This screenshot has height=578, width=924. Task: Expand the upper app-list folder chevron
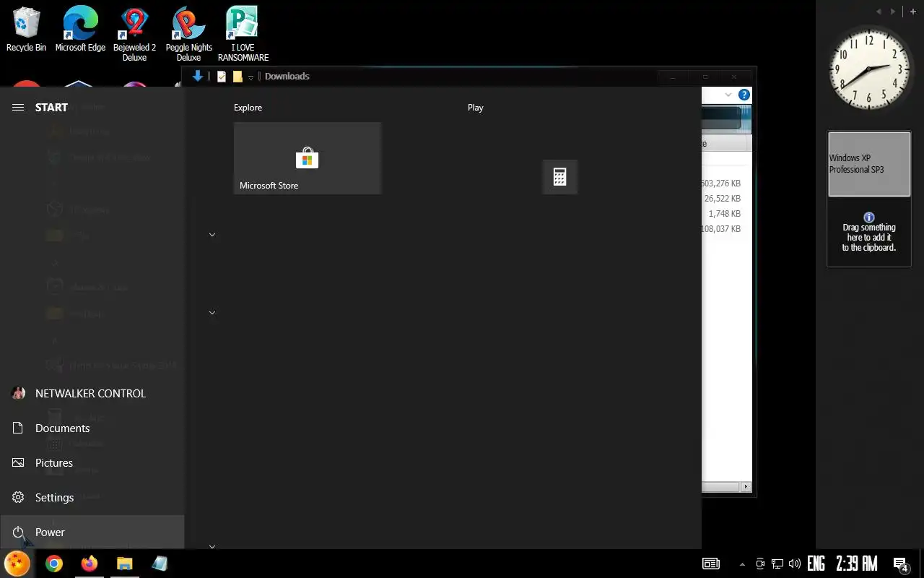coord(212,235)
